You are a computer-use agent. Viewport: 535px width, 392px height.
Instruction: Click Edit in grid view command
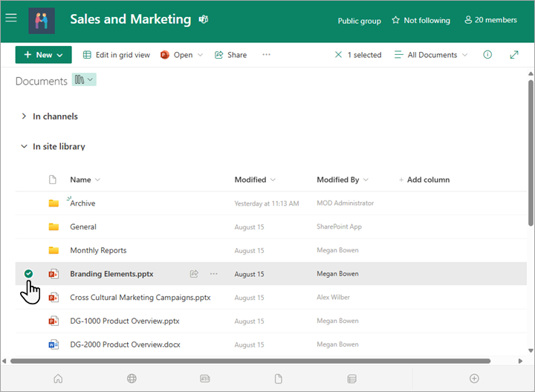116,55
